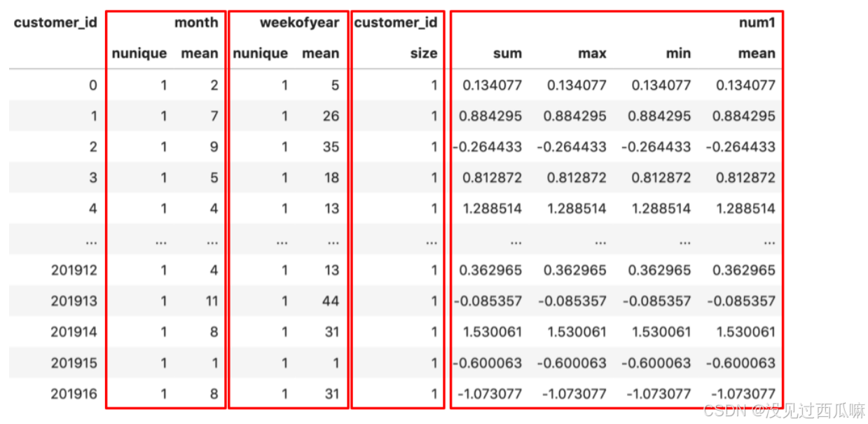Click weekofyear mean value 35
Viewport: 868px width, 424px height.
[331, 147]
